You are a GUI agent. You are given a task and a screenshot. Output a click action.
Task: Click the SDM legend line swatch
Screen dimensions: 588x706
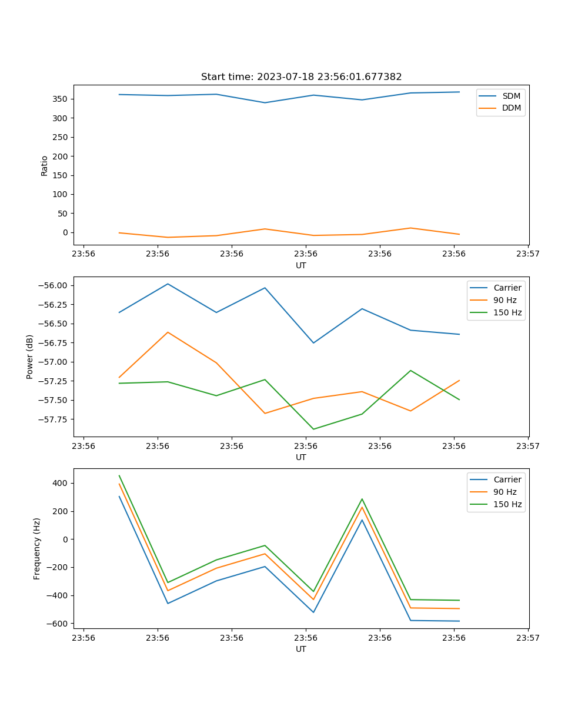[489, 96]
